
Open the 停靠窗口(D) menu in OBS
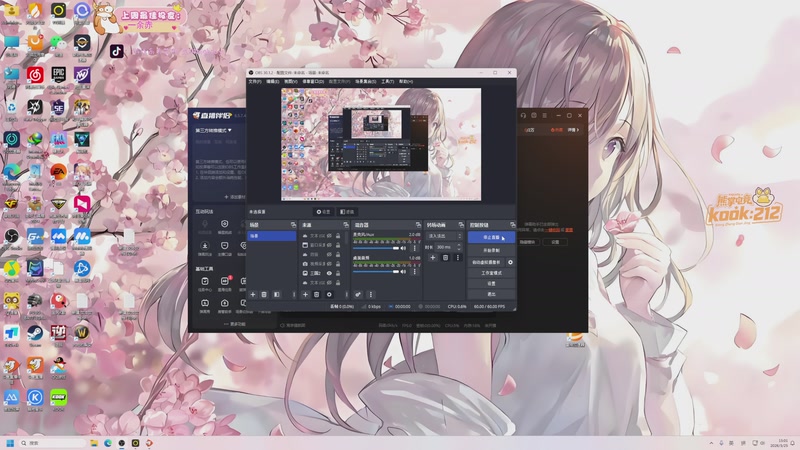tap(313, 82)
